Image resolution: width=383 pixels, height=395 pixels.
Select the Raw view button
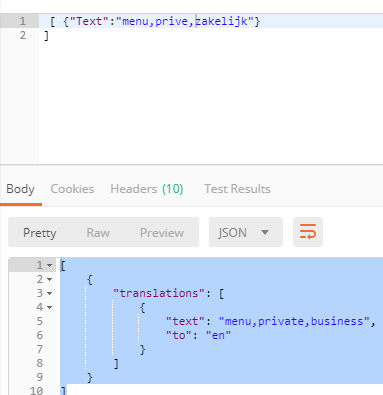pos(98,233)
